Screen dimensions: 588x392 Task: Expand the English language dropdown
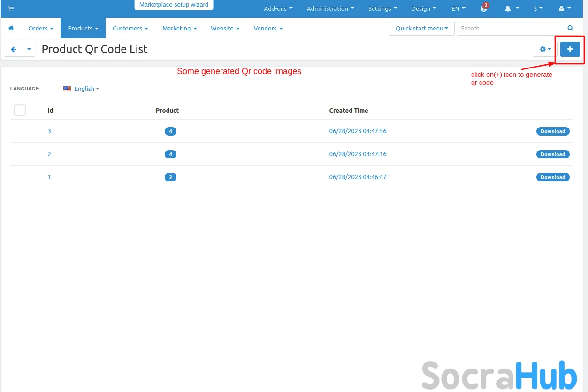[x=84, y=89]
